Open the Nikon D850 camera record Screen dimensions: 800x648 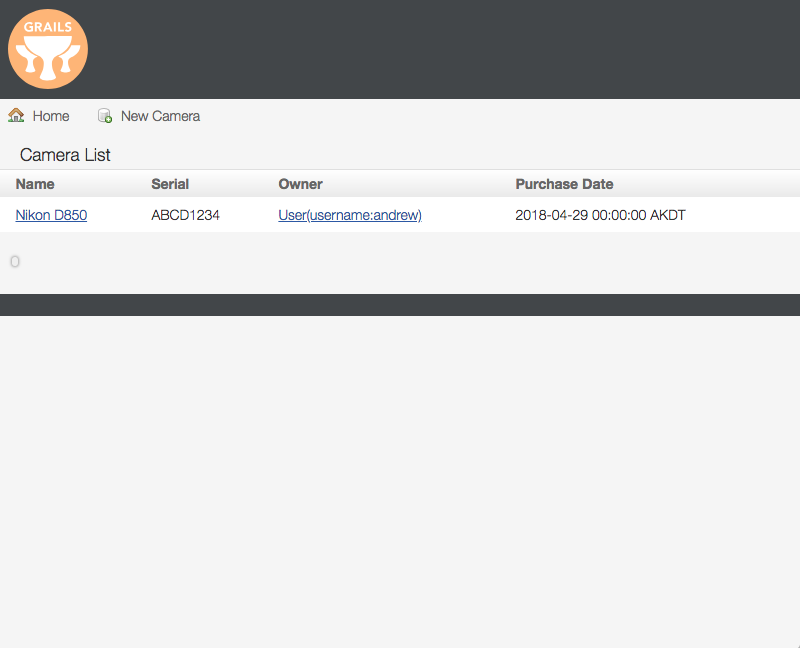[x=51, y=215]
